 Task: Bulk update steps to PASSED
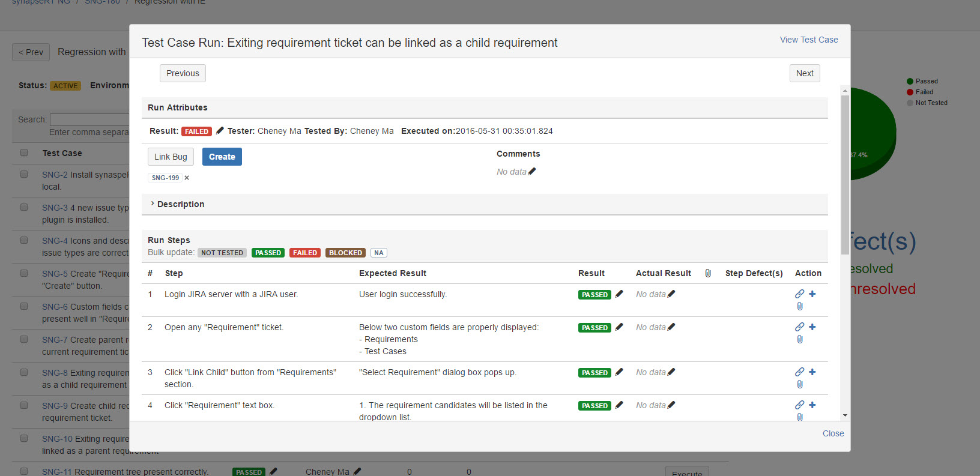pyautogui.click(x=268, y=253)
